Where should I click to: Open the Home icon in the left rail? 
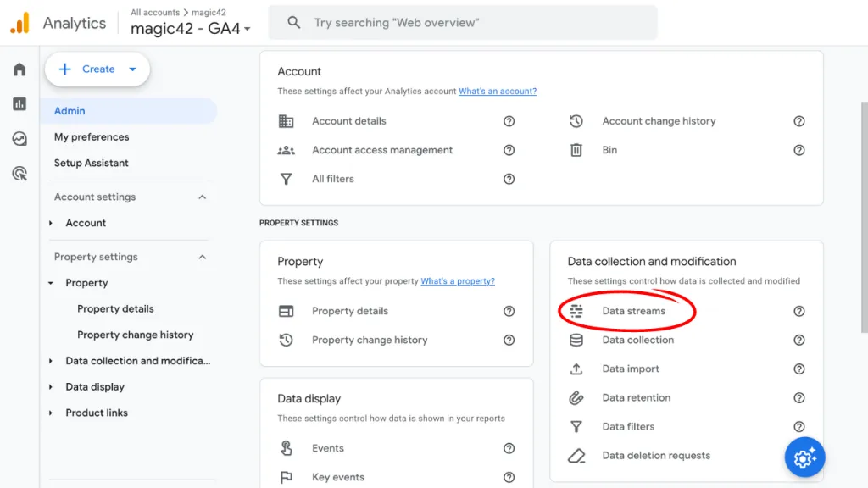coord(19,69)
